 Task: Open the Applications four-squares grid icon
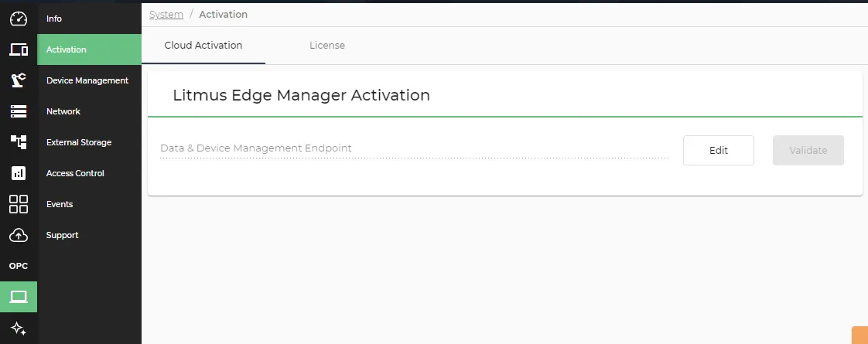coord(19,204)
